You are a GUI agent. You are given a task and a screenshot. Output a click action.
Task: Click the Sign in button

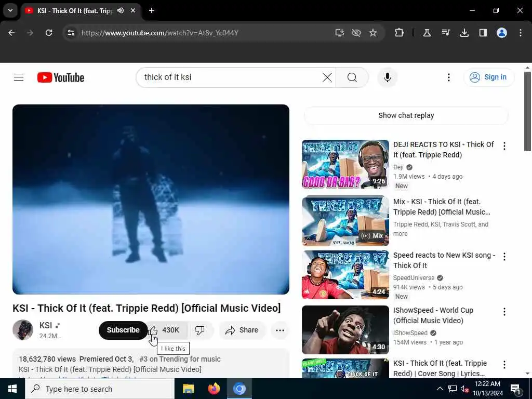488,77
